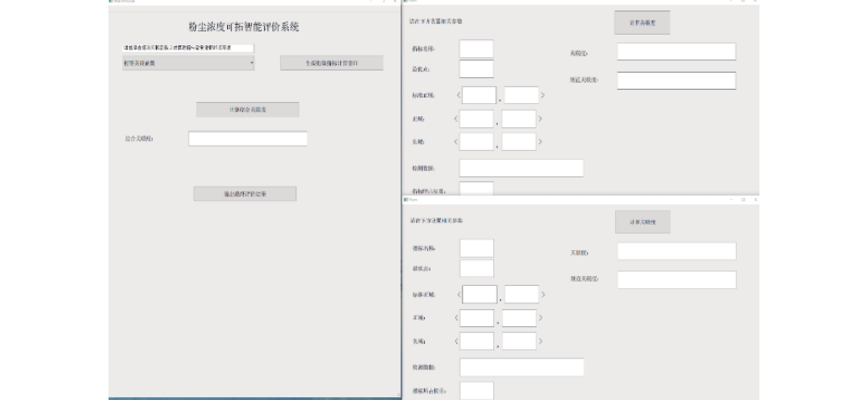868x400 pixels.
Task: Maximize the lower Form window
Action: (x=743, y=199)
